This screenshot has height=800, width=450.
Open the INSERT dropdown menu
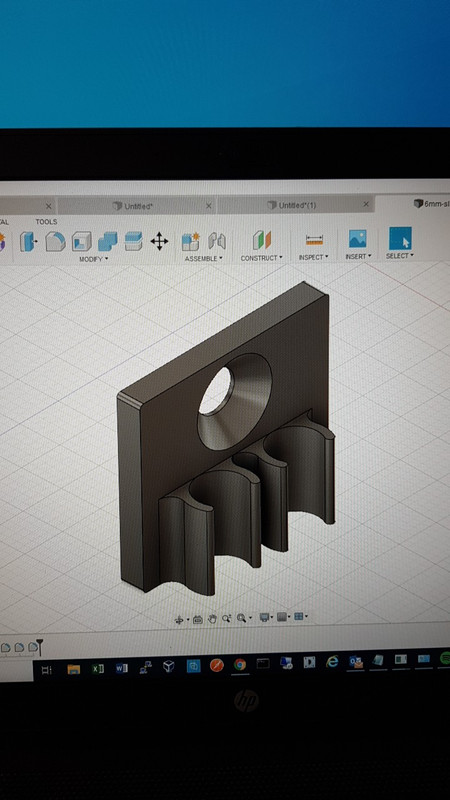(x=358, y=256)
